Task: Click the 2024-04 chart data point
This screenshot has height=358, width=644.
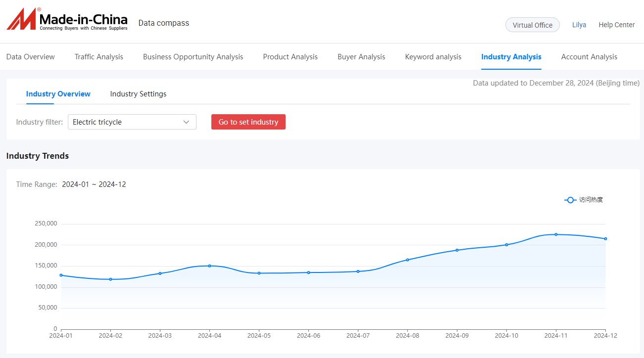Action: click(209, 266)
